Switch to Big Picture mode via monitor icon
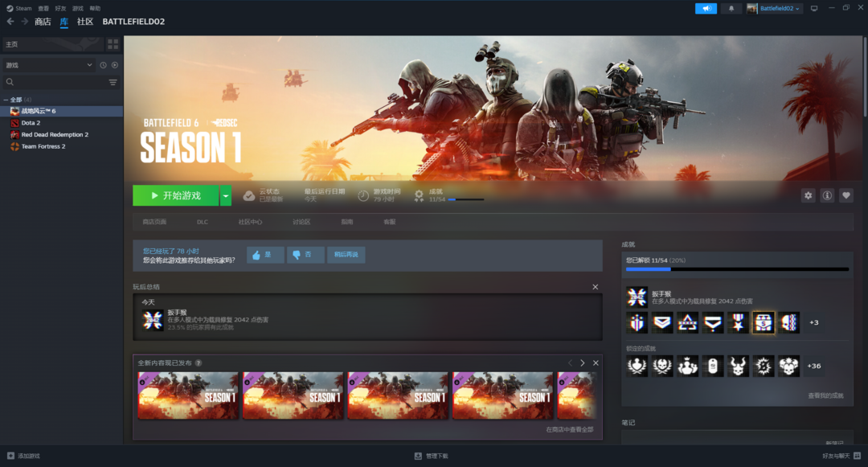The image size is (868, 467). click(813, 9)
